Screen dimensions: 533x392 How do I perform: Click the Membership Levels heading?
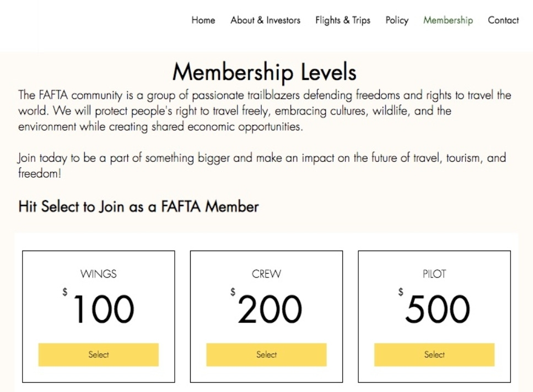pyautogui.click(x=264, y=72)
